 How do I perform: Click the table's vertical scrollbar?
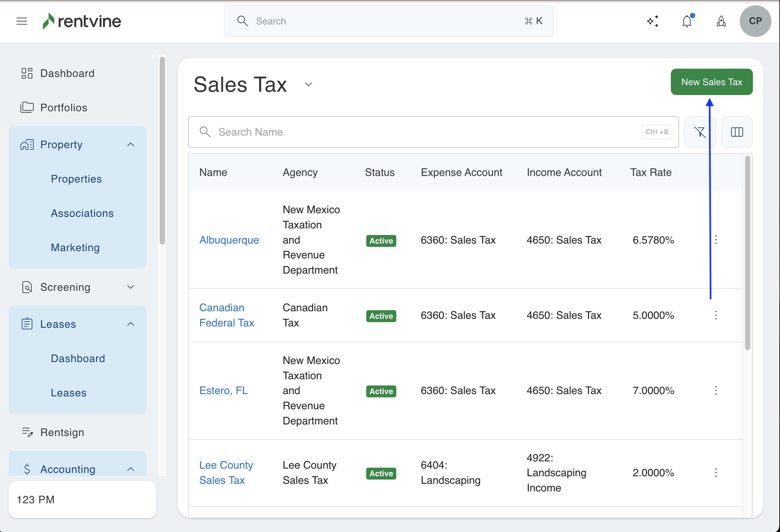click(x=747, y=253)
